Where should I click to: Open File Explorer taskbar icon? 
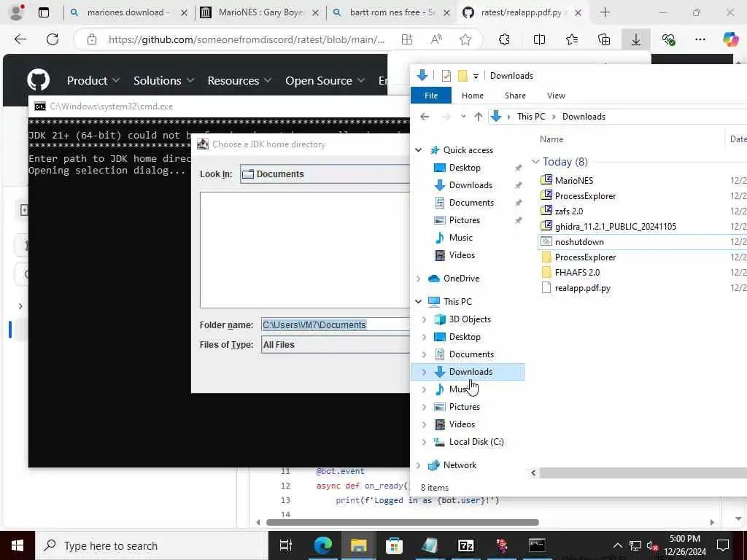coord(358,545)
